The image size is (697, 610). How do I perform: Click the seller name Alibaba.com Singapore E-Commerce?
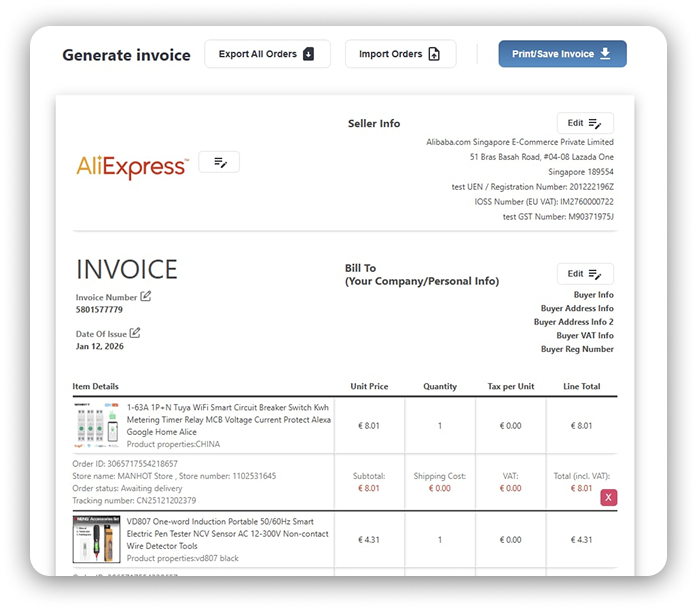[x=520, y=142]
